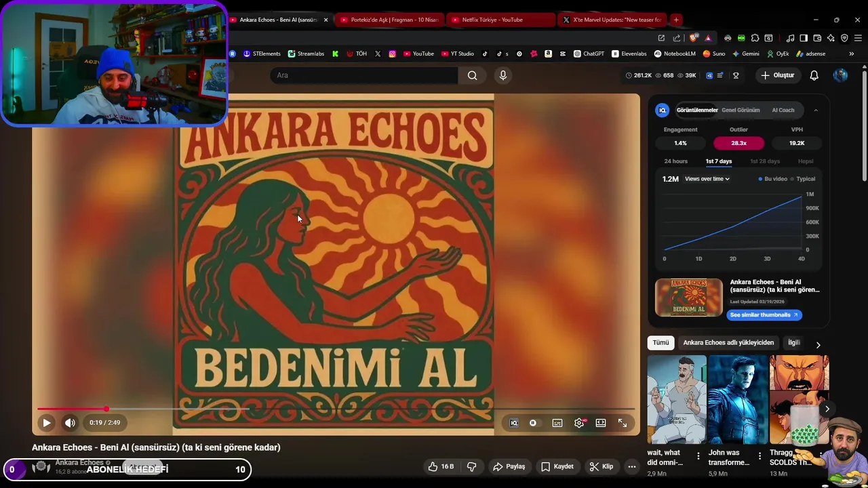This screenshot has width=868, height=488.
Task: Open the browser hamburger menu
Action: click(857, 38)
